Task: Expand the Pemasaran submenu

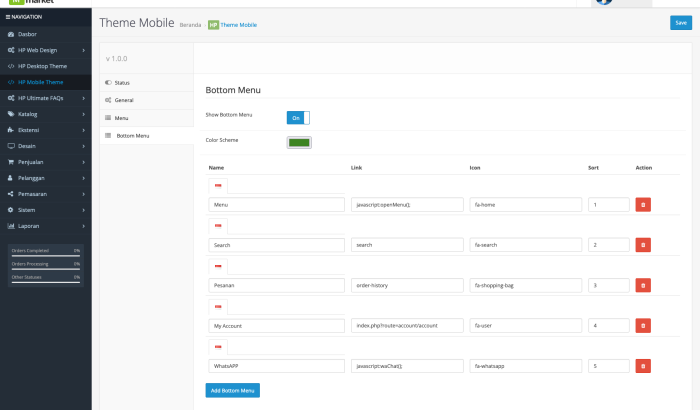Action: click(x=83, y=194)
